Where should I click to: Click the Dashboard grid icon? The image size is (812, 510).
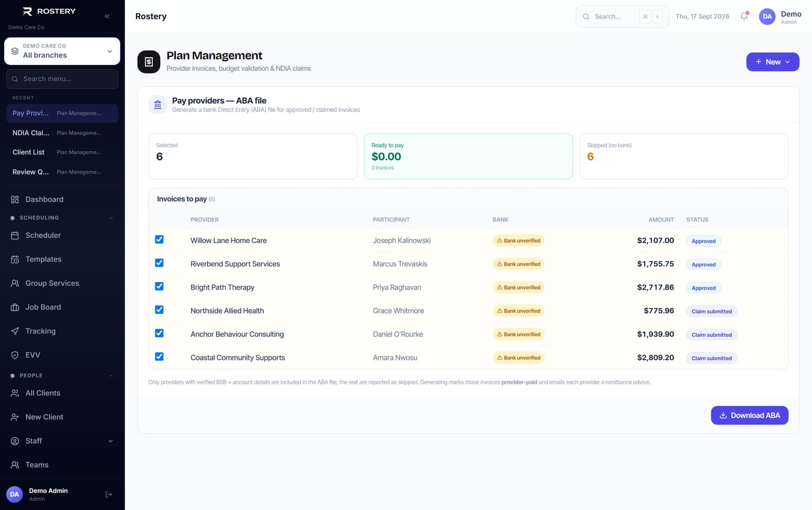click(x=15, y=199)
